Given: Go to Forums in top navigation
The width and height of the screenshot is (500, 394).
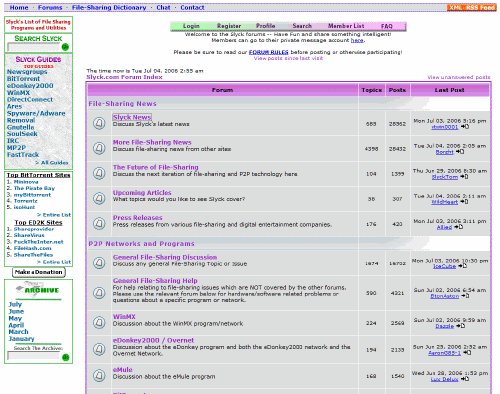Looking at the screenshot, I should click(50, 7).
